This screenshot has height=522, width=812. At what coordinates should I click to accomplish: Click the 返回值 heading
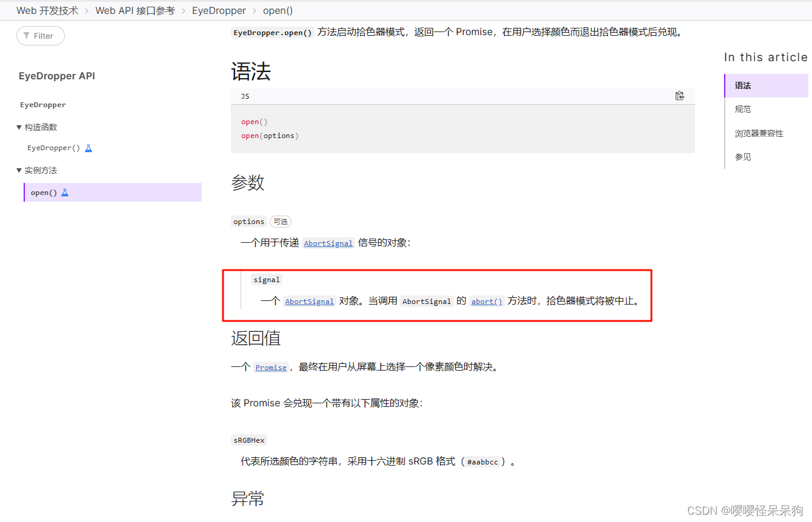[x=256, y=338]
